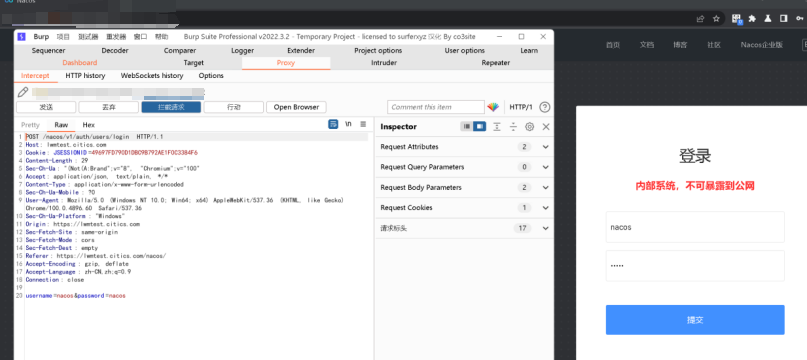Toggle the \n non-printable characters button
This screenshot has height=360, width=807.
pyautogui.click(x=348, y=124)
